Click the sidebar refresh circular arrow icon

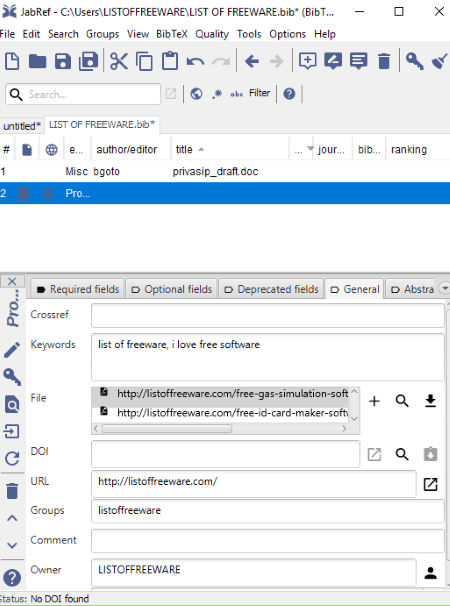tap(12, 459)
